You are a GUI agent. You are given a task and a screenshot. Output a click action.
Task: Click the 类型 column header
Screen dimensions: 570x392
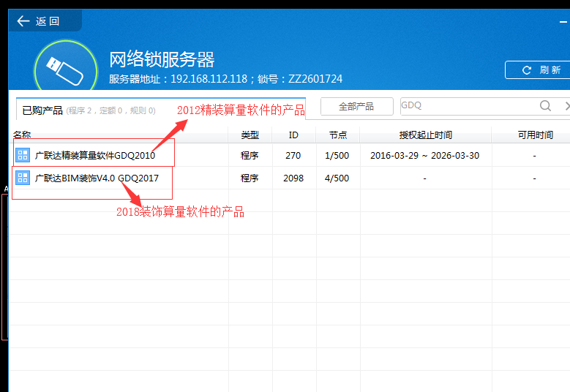(x=250, y=135)
